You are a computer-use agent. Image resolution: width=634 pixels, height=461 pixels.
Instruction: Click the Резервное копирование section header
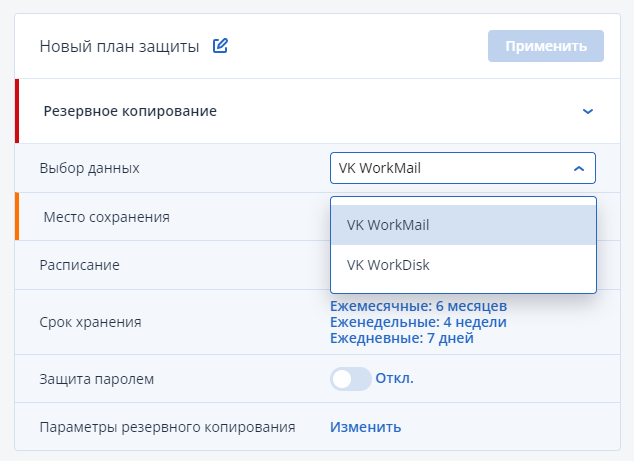[130, 111]
